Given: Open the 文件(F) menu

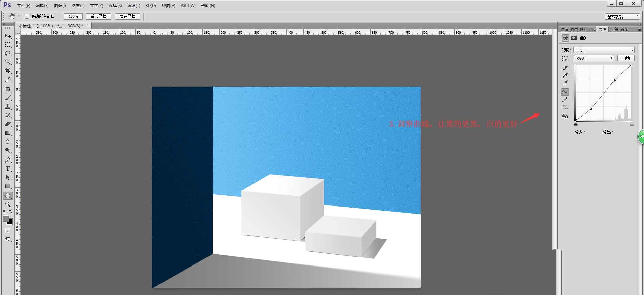Looking at the screenshot, I should [x=24, y=6].
